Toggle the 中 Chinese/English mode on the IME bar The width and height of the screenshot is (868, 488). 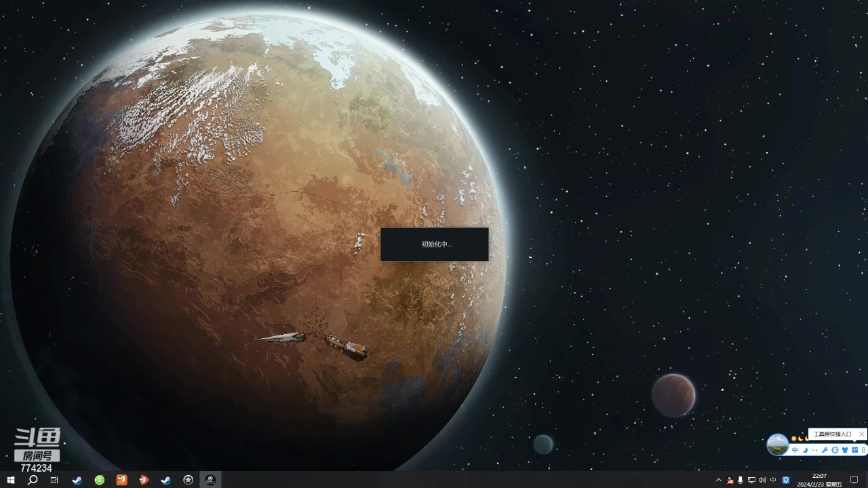coord(795,450)
